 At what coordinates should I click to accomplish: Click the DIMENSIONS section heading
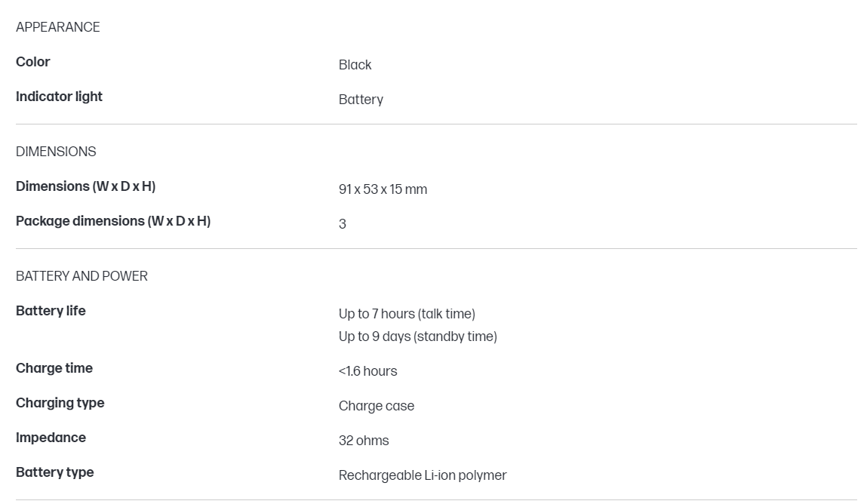(56, 152)
